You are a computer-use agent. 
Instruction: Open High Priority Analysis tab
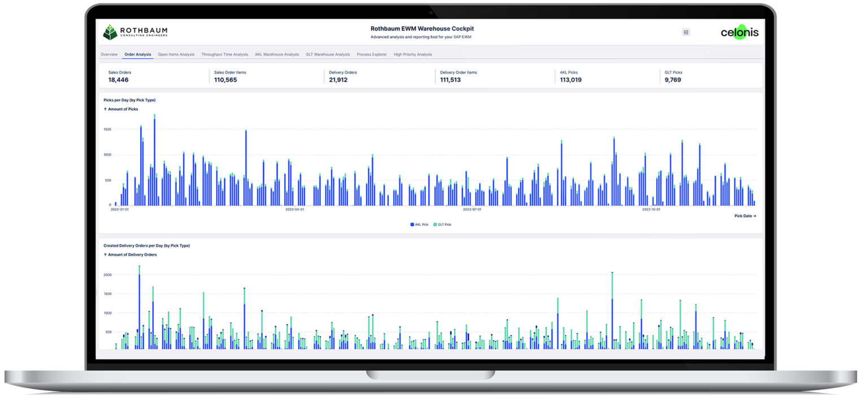(413, 54)
